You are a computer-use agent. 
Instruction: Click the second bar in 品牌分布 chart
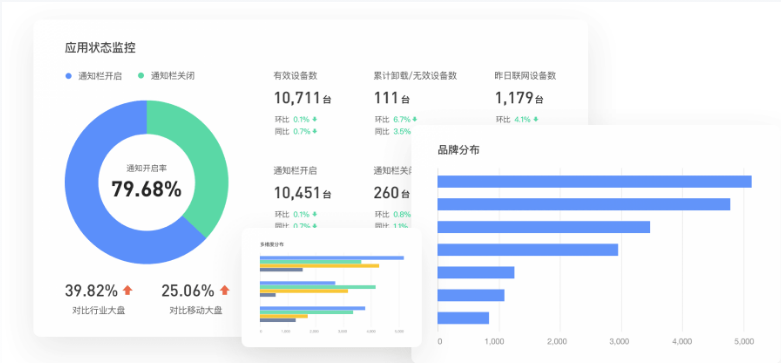[x=584, y=204]
